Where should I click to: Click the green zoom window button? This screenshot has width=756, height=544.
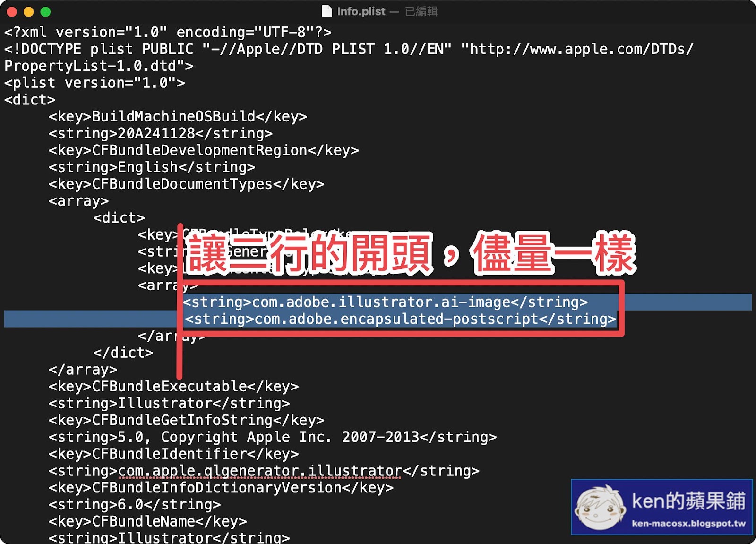coord(45,12)
